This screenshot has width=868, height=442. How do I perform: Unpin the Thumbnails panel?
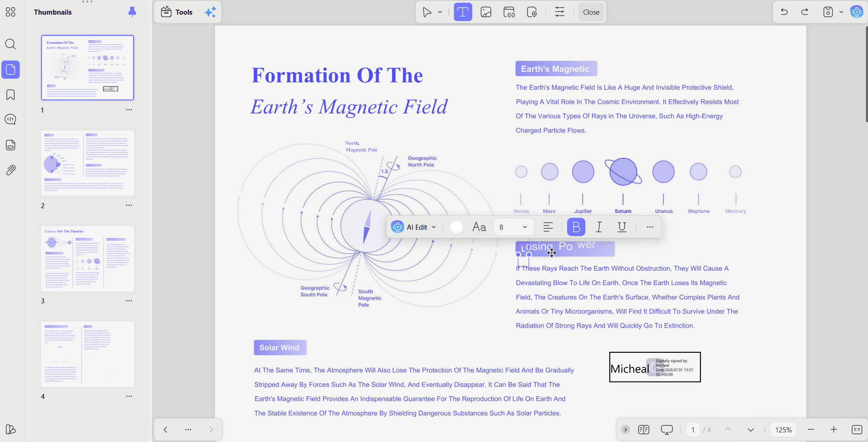click(x=132, y=12)
